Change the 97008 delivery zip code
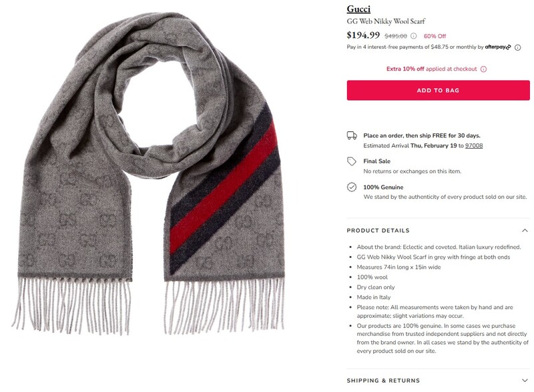Screen dimensions: 534x392 [x=474, y=145]
